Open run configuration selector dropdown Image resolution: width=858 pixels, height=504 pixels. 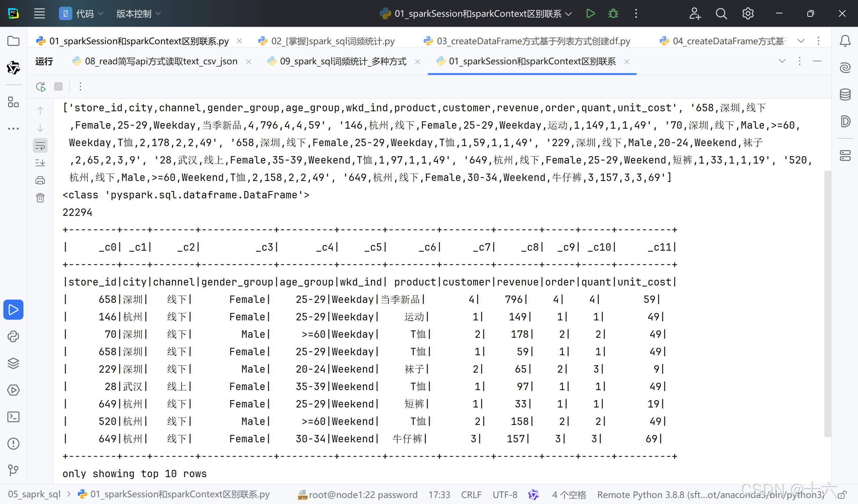(475, 14)
